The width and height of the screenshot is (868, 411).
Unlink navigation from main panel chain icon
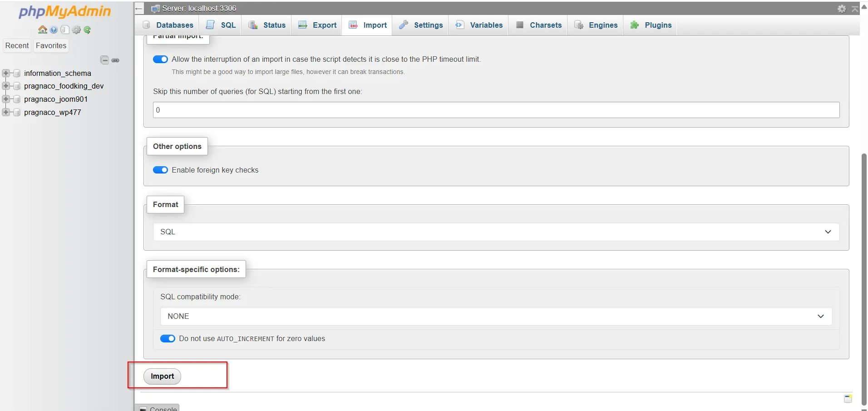(116, 60)
